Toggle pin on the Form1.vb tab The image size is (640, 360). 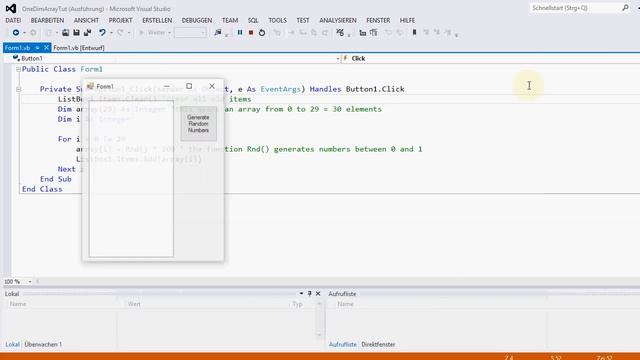click(x=37, y=48)
